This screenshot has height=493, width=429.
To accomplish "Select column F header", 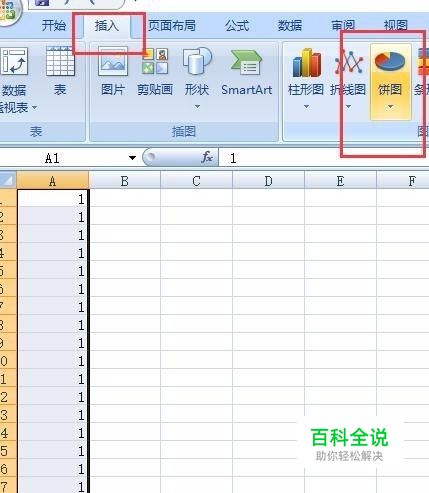I will (403, 181).
